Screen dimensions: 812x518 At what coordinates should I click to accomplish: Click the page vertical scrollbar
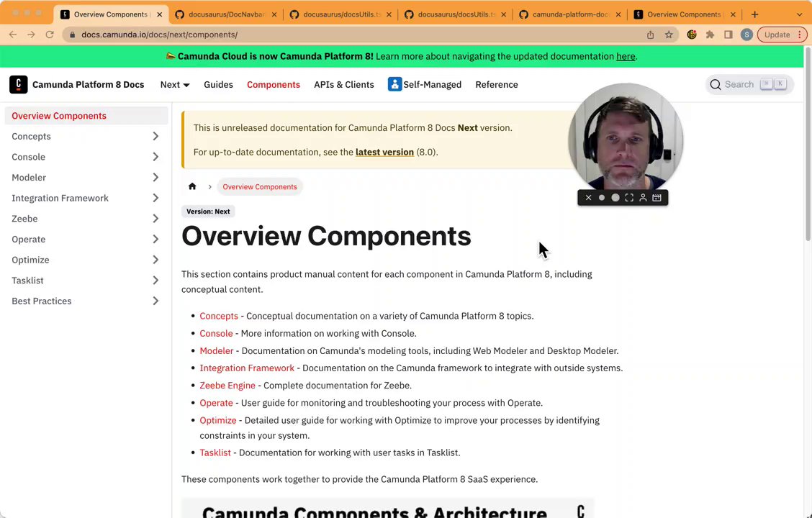pyautogui.click(x=808, y=144)
